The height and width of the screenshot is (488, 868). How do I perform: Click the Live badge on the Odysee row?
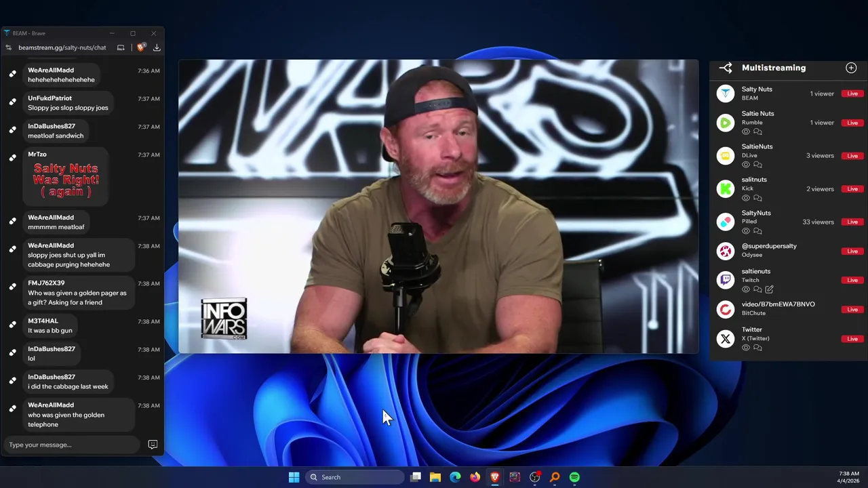click(852, 251)
